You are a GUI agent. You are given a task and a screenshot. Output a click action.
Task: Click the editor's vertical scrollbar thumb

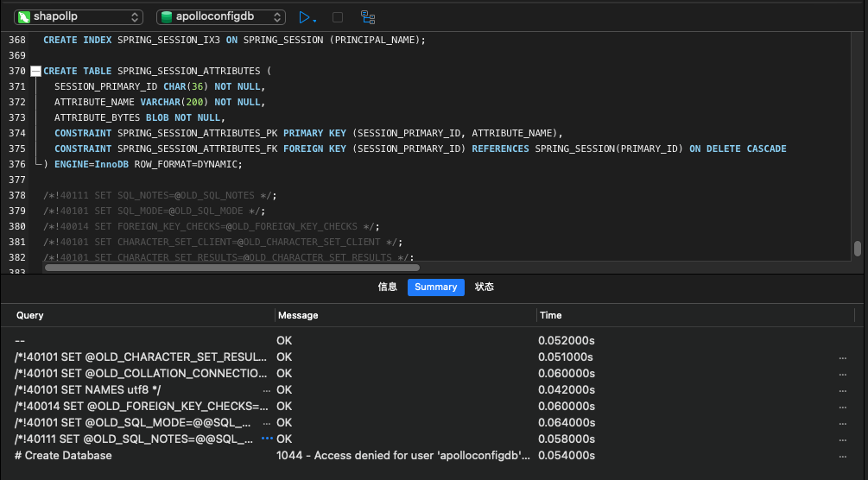[857, 248]
